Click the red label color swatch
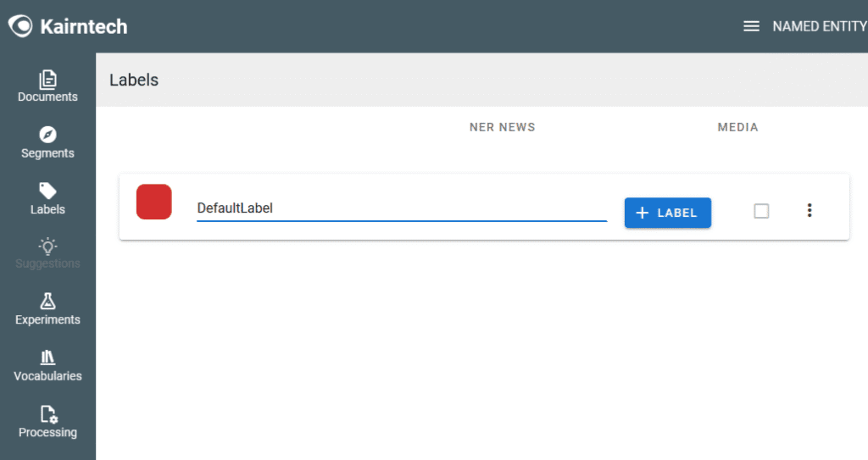The height and width of the screenshot is (460, 868). coord(154,202)
